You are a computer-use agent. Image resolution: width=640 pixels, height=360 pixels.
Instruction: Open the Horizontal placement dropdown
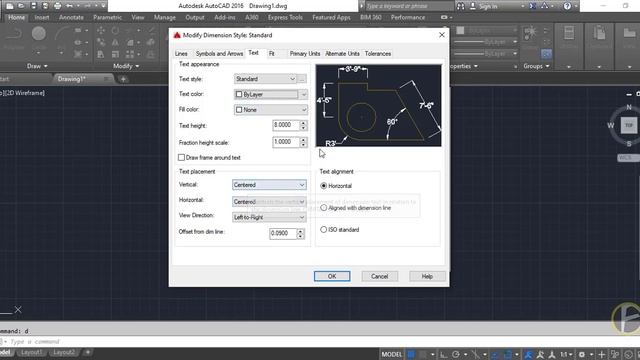click(x=269, y=202)
